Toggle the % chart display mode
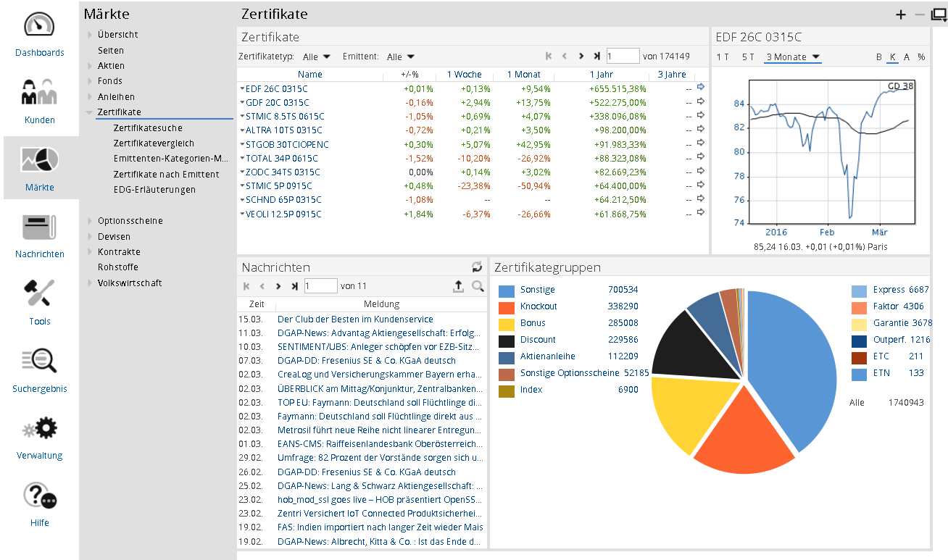Image resolution: width=948 pixels, height=560 pixels. (921, 57)
